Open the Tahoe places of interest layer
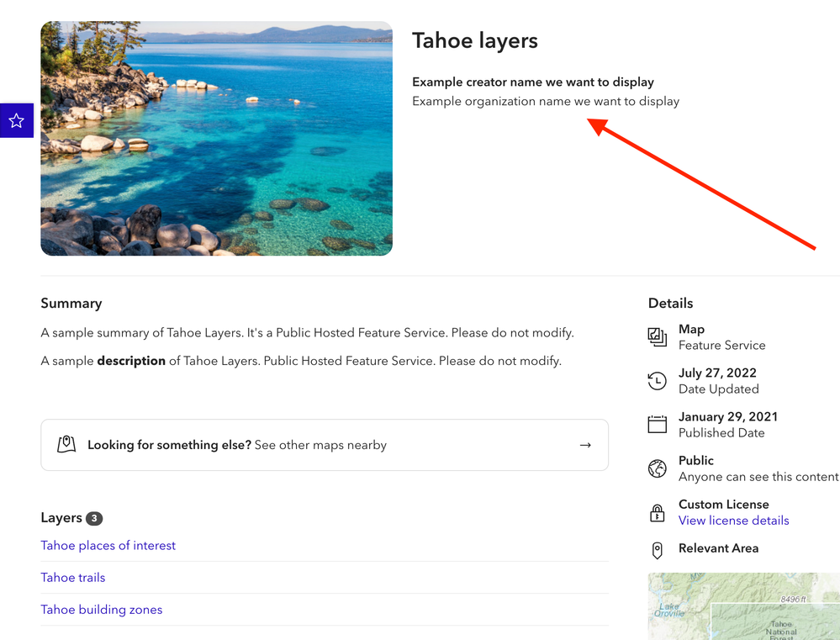The image size is (840, 640). point(108,546)
